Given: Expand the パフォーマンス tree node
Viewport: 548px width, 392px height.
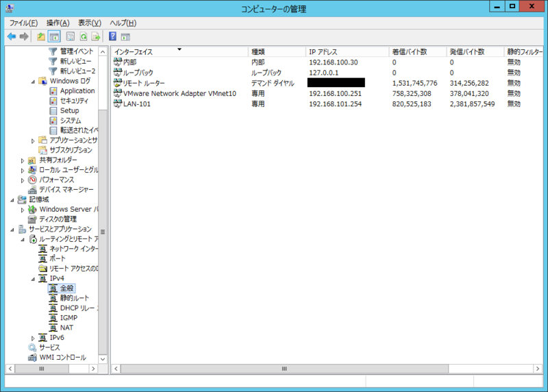Looking at the screenshot, I should 23,180.
